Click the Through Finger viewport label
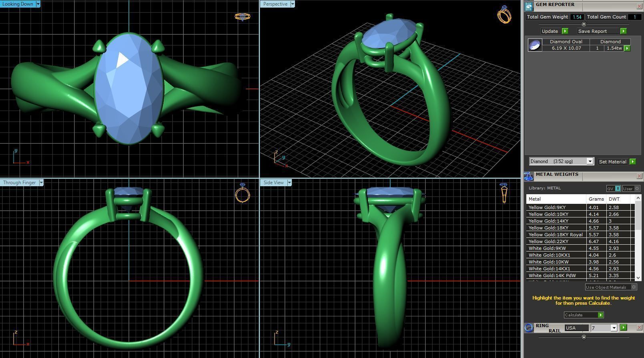The width and height of the screenshot is (644, 358). click(19, 183)
